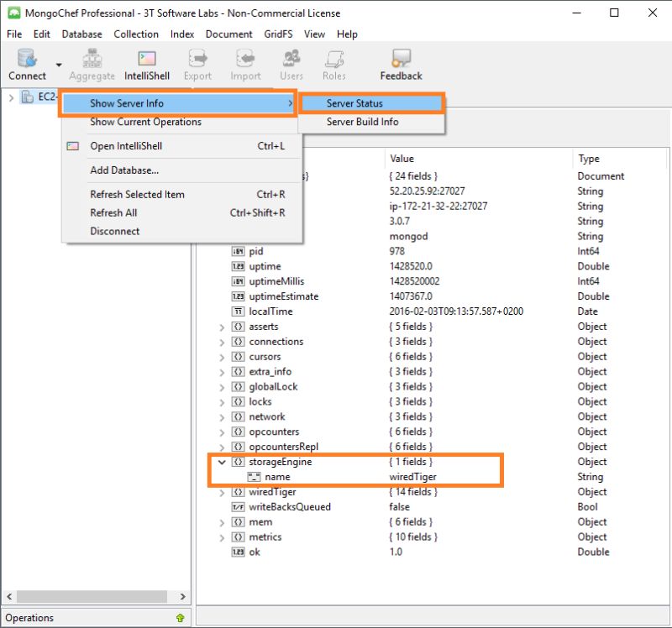Open the File menu
672x628 pixels.
(14, 34)
